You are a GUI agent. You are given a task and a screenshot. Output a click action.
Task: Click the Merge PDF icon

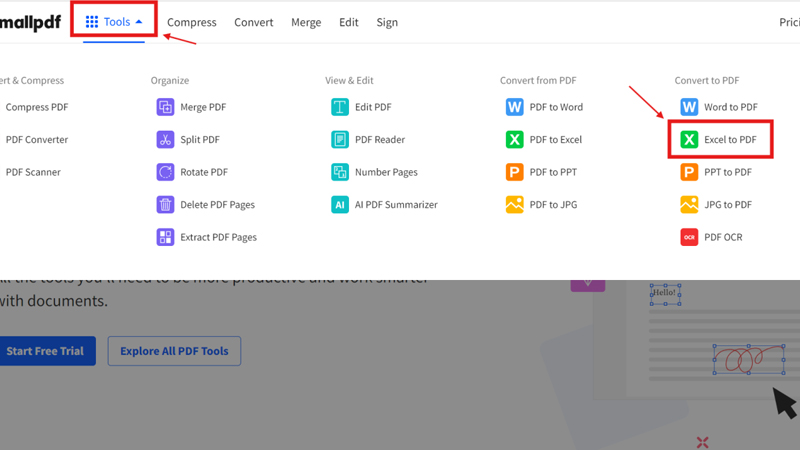[165, 107]
